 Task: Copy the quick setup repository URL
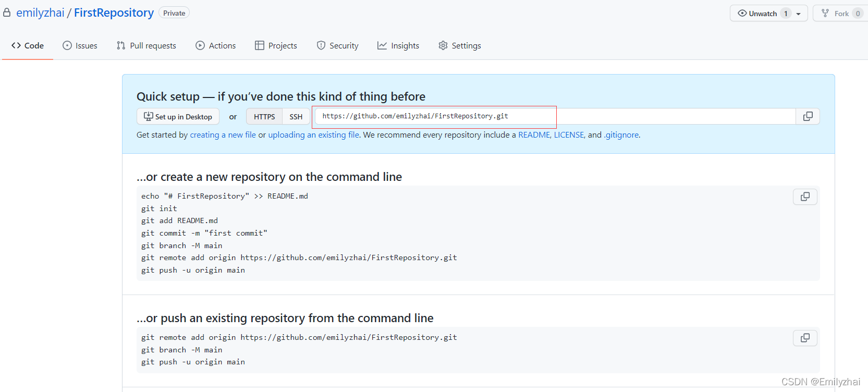tap(808, 116)
